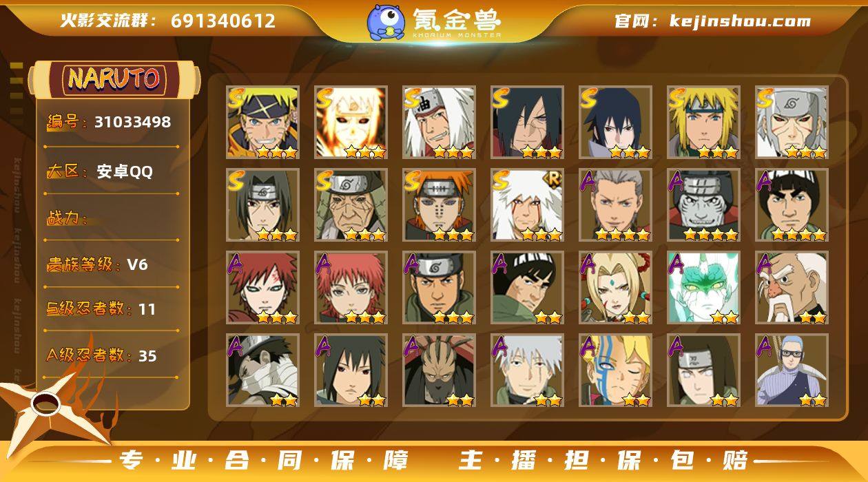Select the Madara Uchiha S-rank portrait
Image resolution: width=868 pixels, height=482 pixels.
pos(527,123)
